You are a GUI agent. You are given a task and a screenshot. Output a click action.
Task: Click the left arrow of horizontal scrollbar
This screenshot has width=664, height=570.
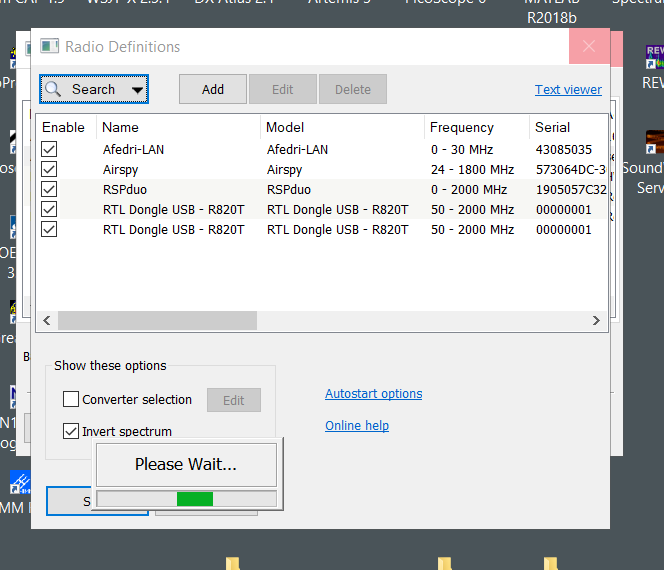(47, 321)
